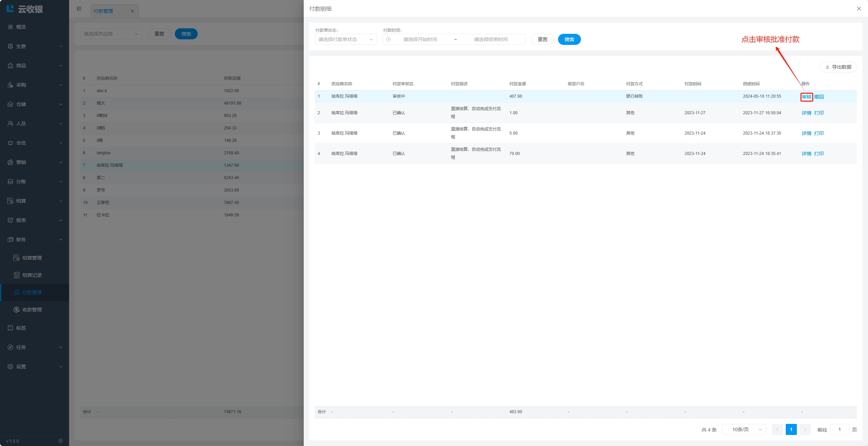
Task: Open the 付款单状态 status dropdown
Action: coord(345,39)
